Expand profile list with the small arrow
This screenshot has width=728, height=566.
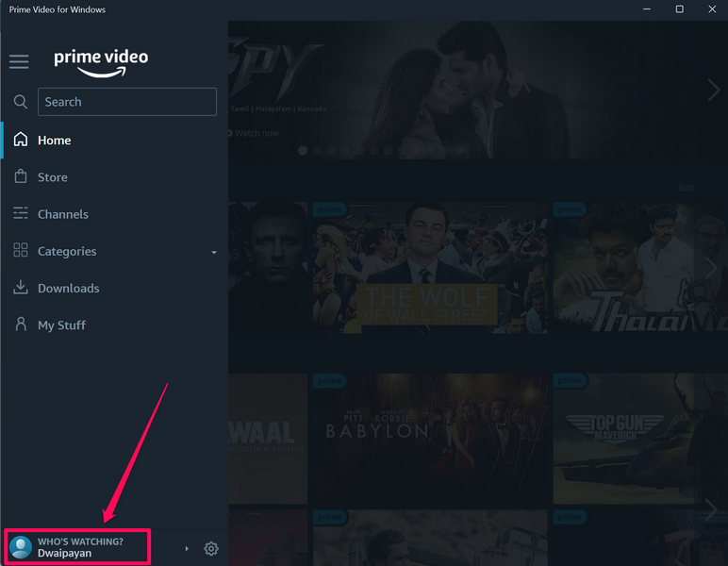point(187,549)
